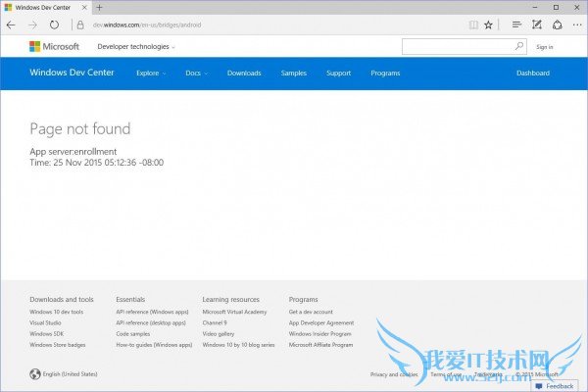Add page to favorites with the star icon

coord(488,25)
